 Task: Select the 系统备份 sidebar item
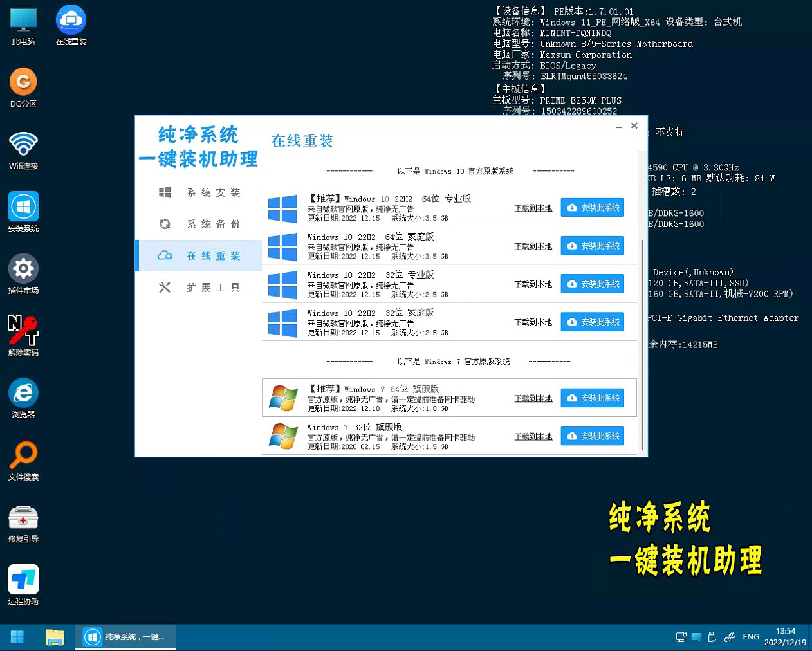coord(199,224)
